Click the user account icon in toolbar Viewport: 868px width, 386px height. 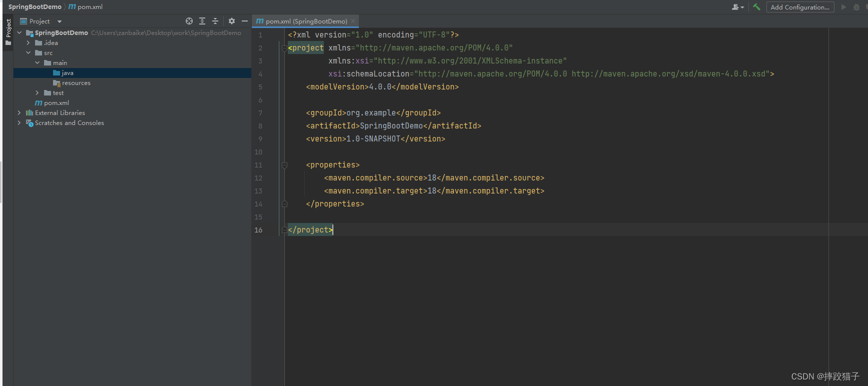(x=737, y=7)
